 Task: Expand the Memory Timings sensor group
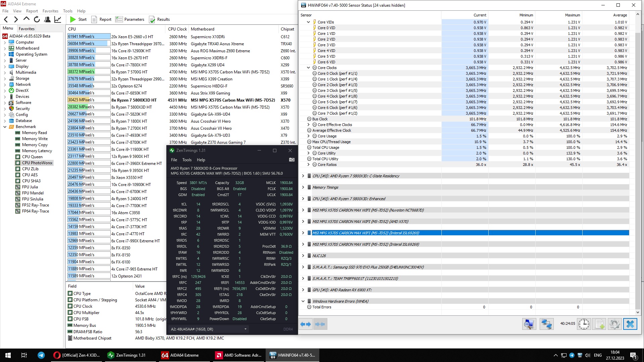[x=303, y=187]
